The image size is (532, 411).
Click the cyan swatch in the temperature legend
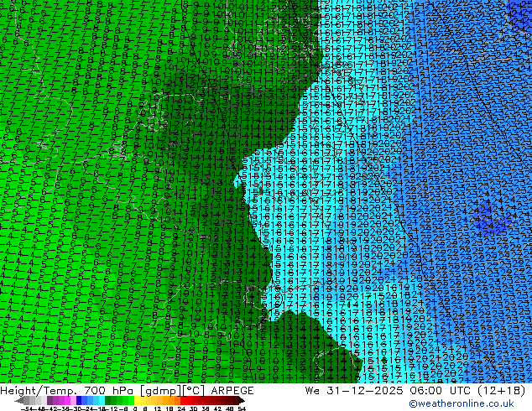coord(102,401)
